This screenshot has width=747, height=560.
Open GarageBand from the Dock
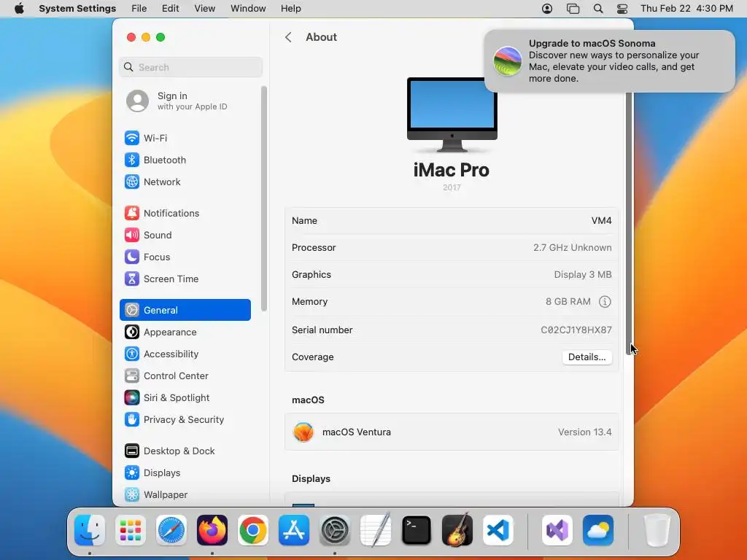457,530
